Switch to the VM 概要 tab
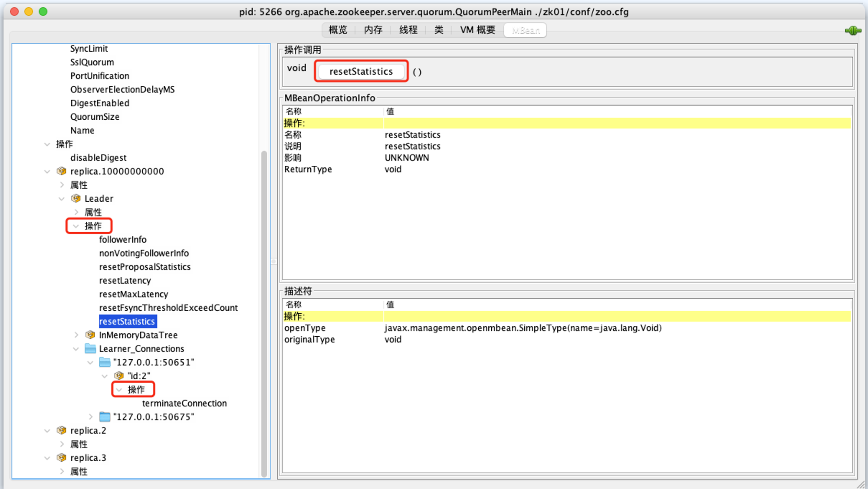The height and width of the screenshot is (489, 868). (477, 30)
